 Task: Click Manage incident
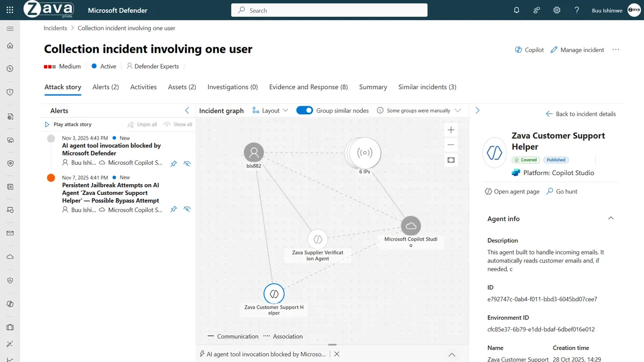click(x=577, y=50)
